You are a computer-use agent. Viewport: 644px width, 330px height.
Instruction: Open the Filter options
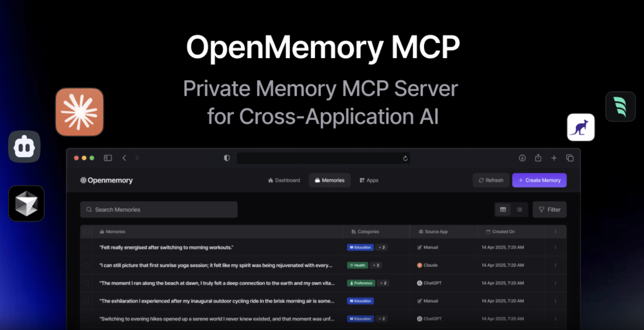tap(549, 210)
